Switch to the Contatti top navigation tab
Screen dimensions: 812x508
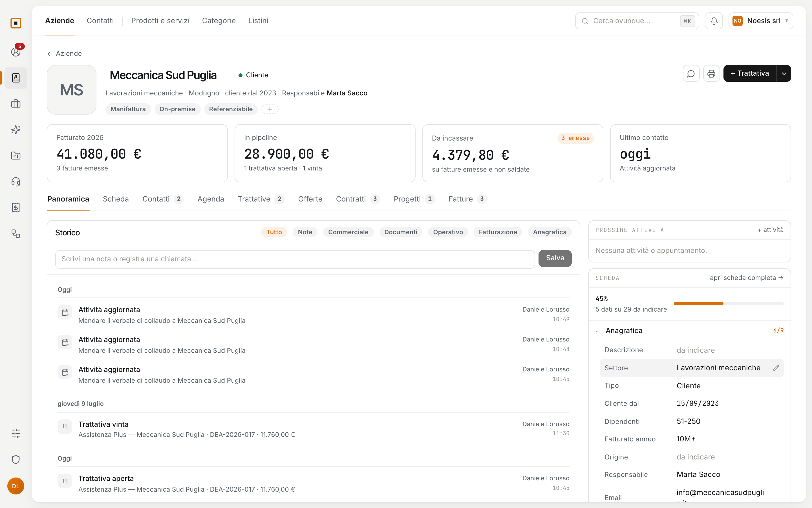tap(100, 21)
